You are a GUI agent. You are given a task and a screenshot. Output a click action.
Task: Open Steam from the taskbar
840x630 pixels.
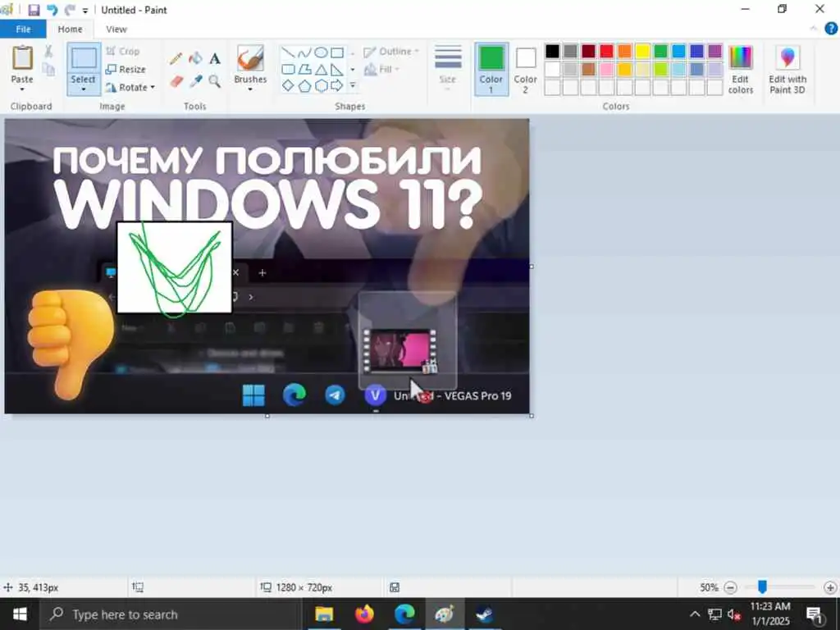tap(485, 614)
